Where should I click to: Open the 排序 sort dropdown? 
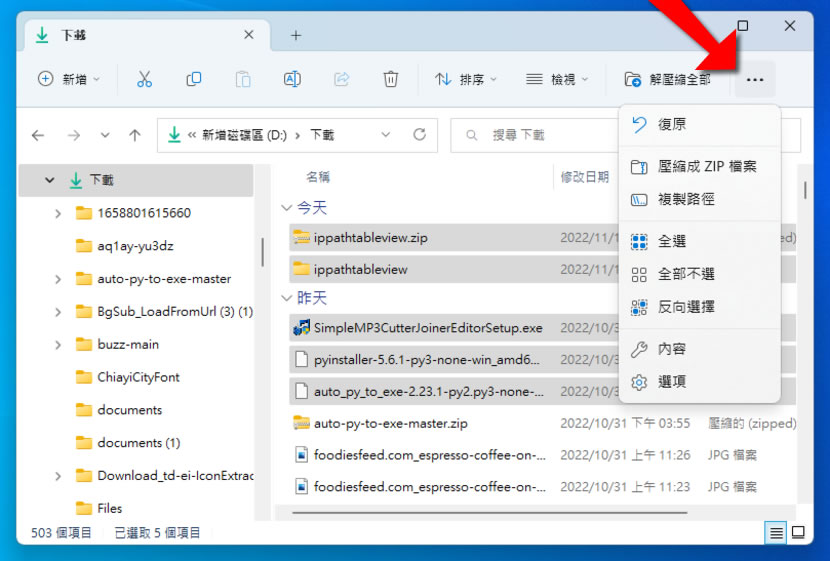click(466, 79)
